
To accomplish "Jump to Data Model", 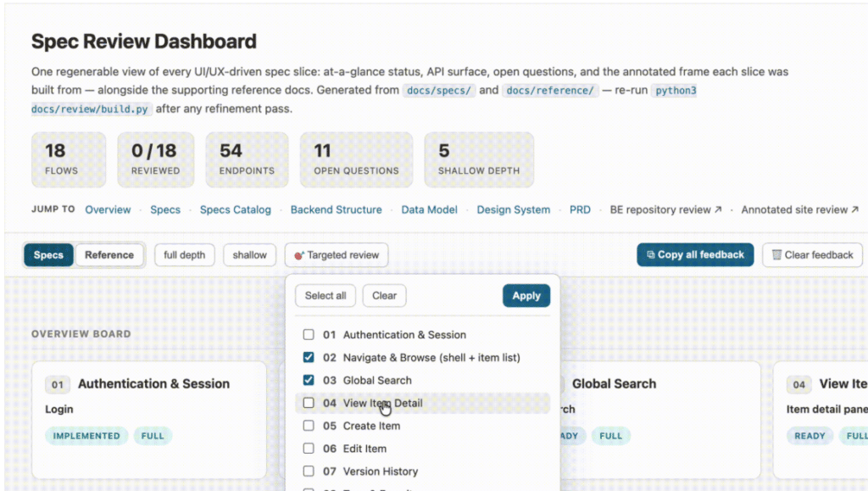I will [x=429, y=209].
